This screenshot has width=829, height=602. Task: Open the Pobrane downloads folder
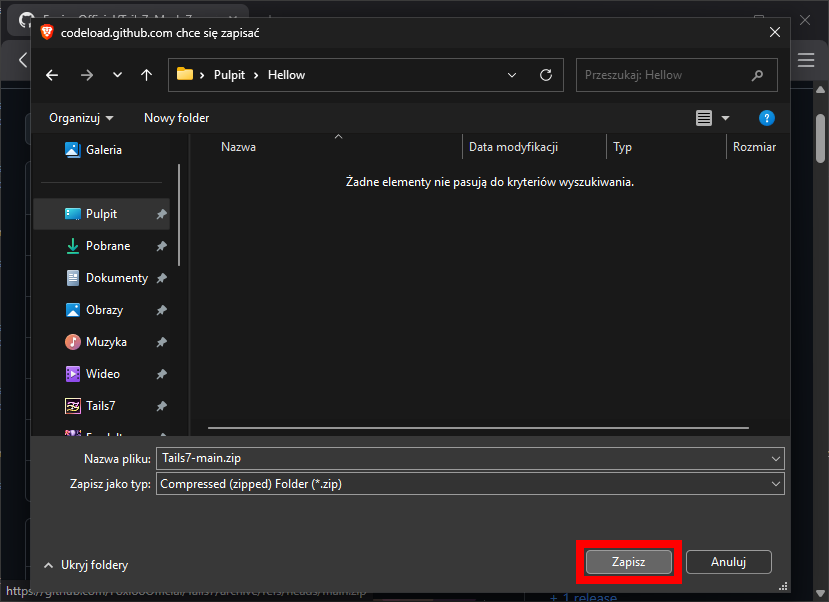[x=107, y=246]
